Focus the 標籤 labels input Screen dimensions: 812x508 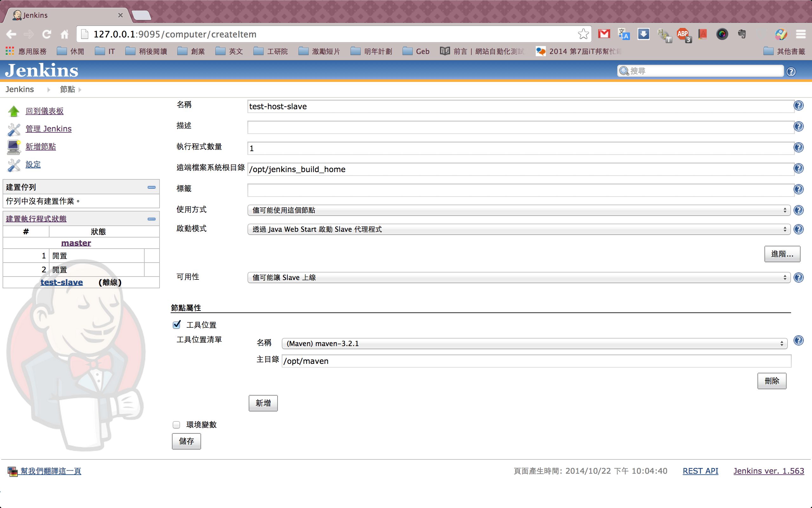coord(521,190)
